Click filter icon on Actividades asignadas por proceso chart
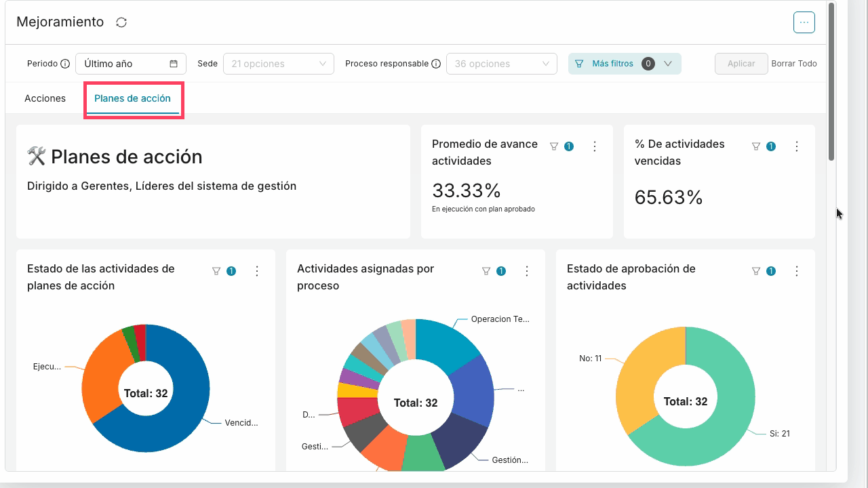Screen dimensions: 868x488 point(486,271)
